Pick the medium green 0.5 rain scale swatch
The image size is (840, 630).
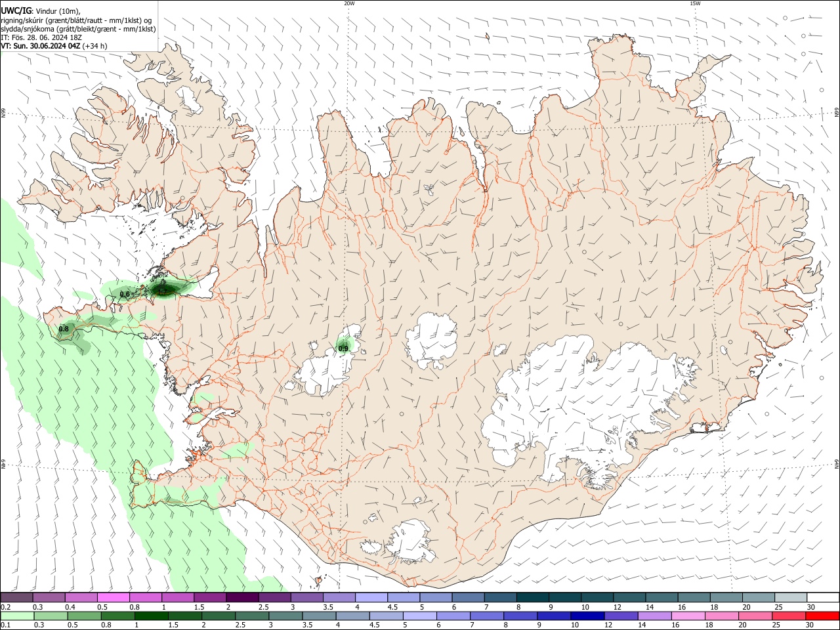pyautogui.click(x=85, y=616)
